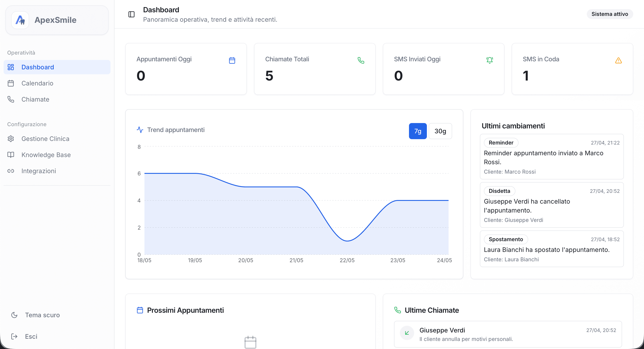The width and height of the screenshot is (644, 349).
Task: Open the Spostamento entry for Laura Bianchi
Action: (552, 249)
